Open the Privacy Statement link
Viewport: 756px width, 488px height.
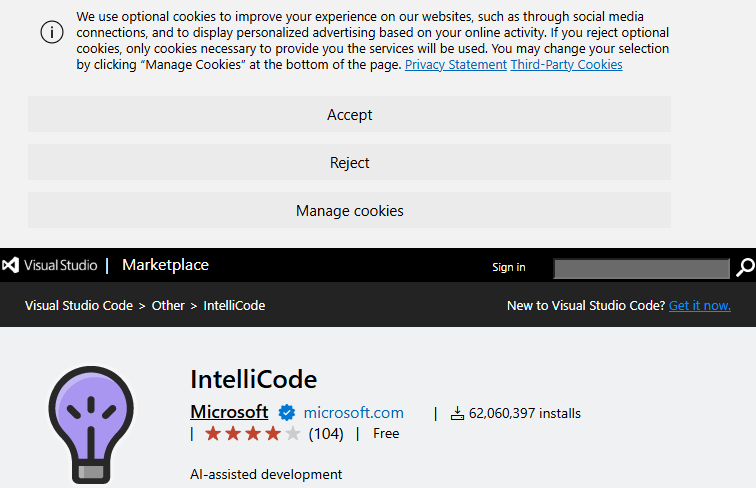[456, 65]
